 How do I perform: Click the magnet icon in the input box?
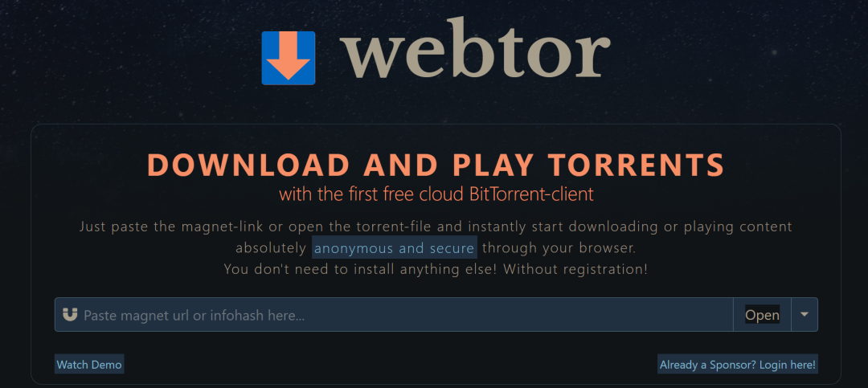pyautogui.click(x=70, y=314)
